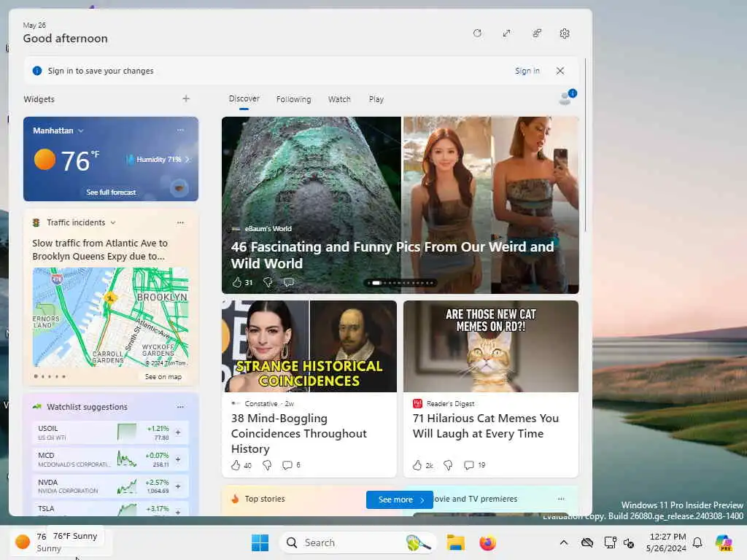Refresh the widgets feed

[477, 34]
